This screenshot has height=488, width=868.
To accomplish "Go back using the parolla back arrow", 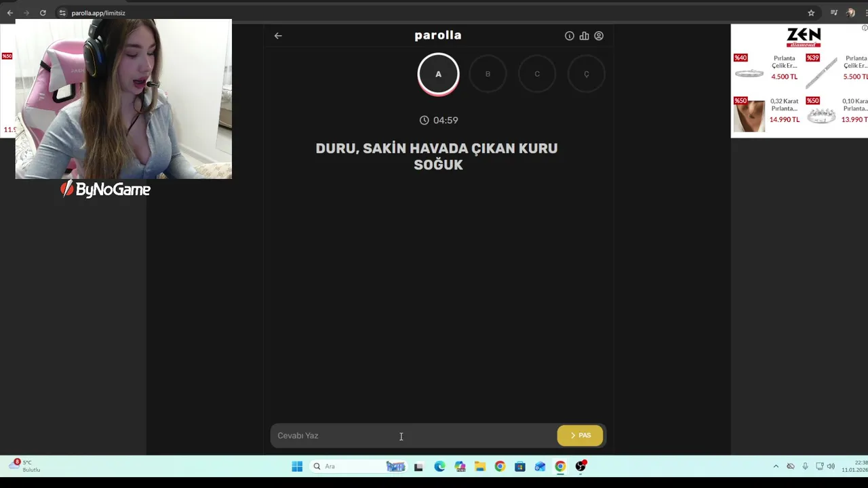I will click(x=278, y=36).
